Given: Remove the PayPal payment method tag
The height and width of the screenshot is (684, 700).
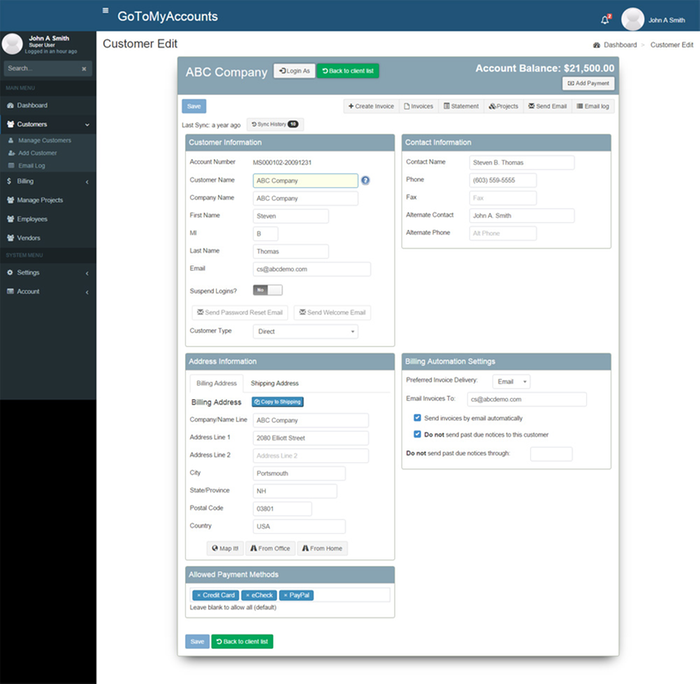Looking at the screenshot, I should coord(285,595).
